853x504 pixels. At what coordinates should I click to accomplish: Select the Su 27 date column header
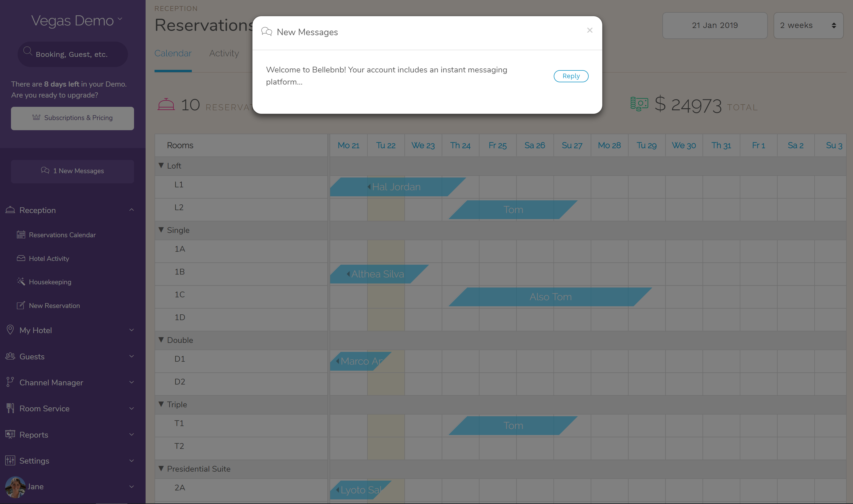[572, 145]
